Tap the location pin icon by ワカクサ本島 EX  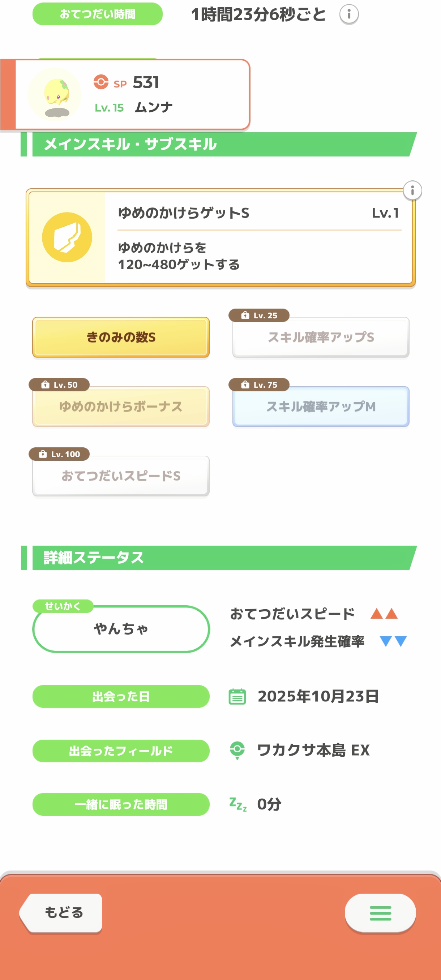click(x=237, y=750)
